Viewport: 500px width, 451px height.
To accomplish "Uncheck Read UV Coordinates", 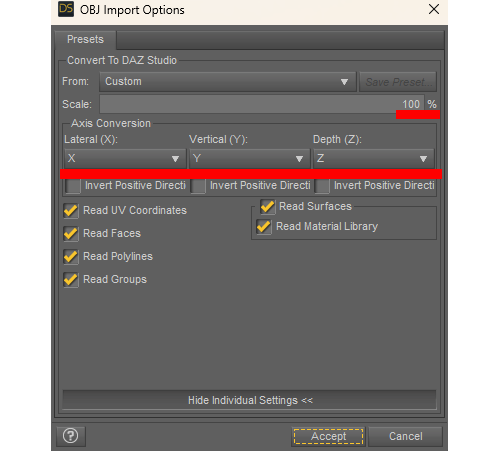I will [x=71, y=211].
